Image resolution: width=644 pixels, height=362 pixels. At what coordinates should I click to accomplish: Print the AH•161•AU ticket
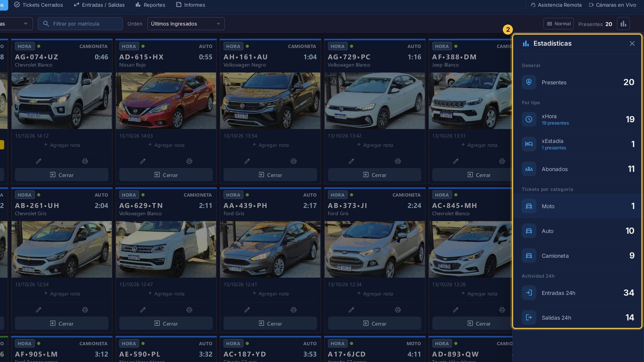pyautogui.click(x=293, y=161)
